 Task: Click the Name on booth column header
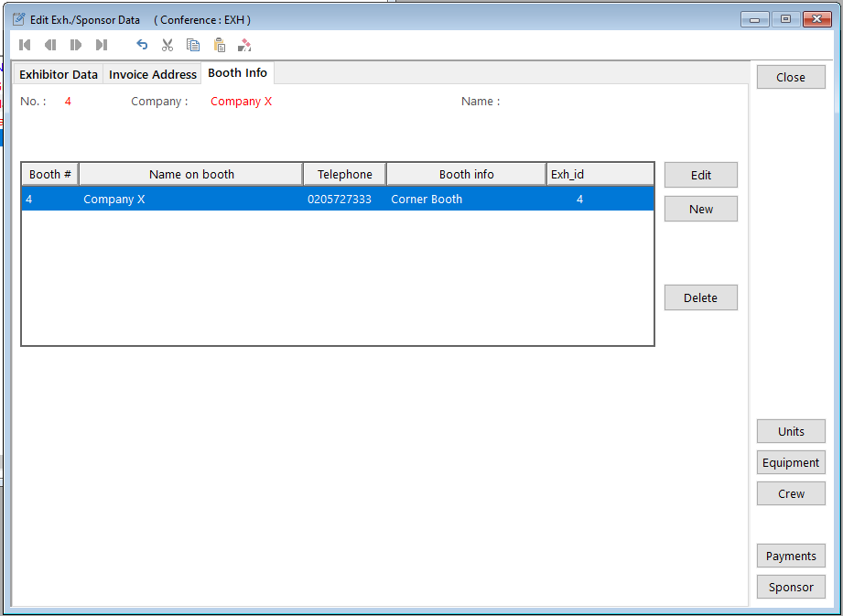point(191,175)
